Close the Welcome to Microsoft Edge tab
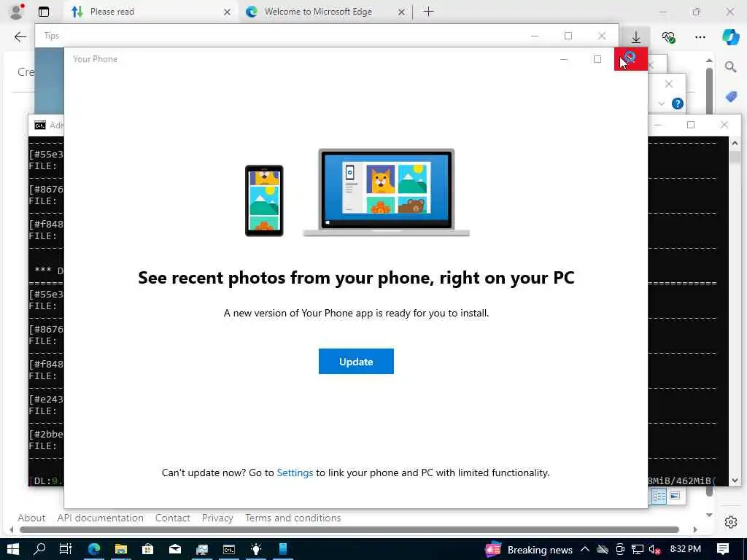The height and width of the screenshot is (560, 747). tap(401, 12)
